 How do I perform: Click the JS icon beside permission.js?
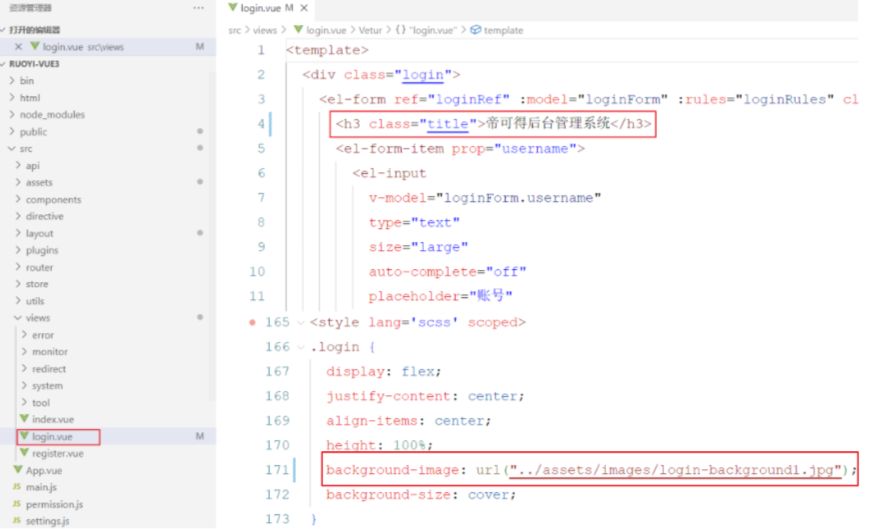tap(17, 504)
